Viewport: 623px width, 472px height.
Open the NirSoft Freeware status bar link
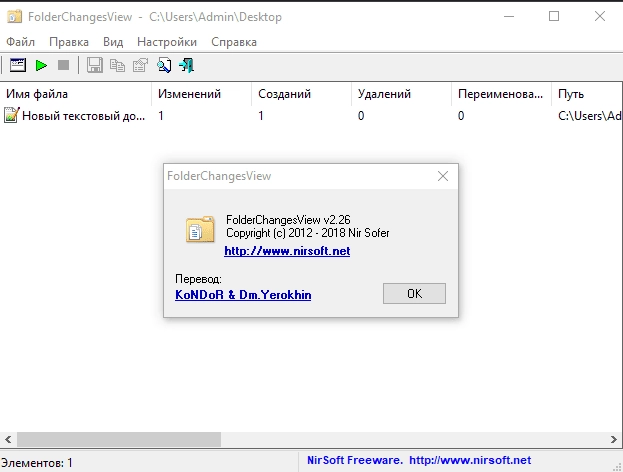coord(419,460)
